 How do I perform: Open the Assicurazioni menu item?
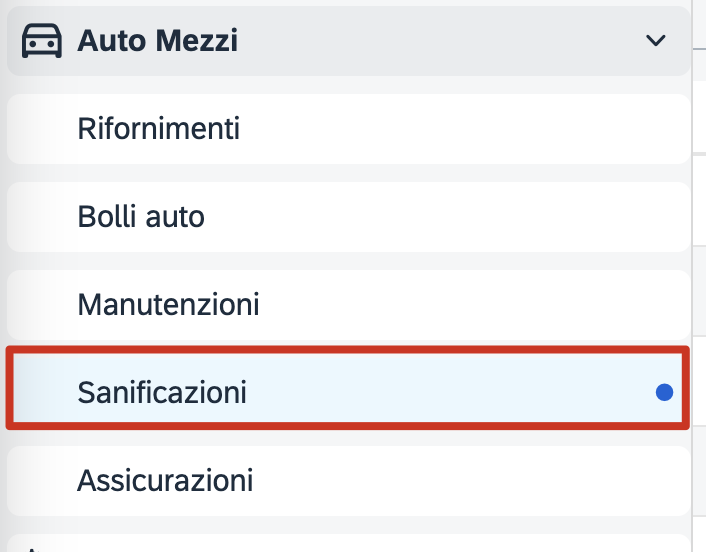pos(348,481)
